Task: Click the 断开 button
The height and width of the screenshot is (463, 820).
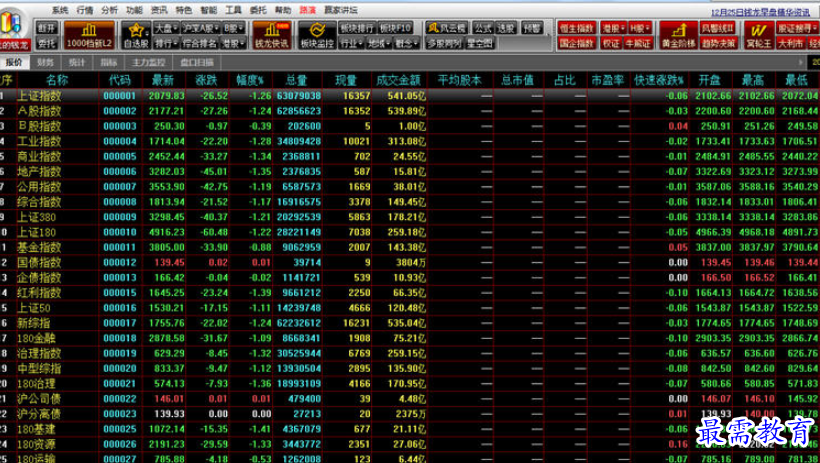Action: click(x=47, y=28)
